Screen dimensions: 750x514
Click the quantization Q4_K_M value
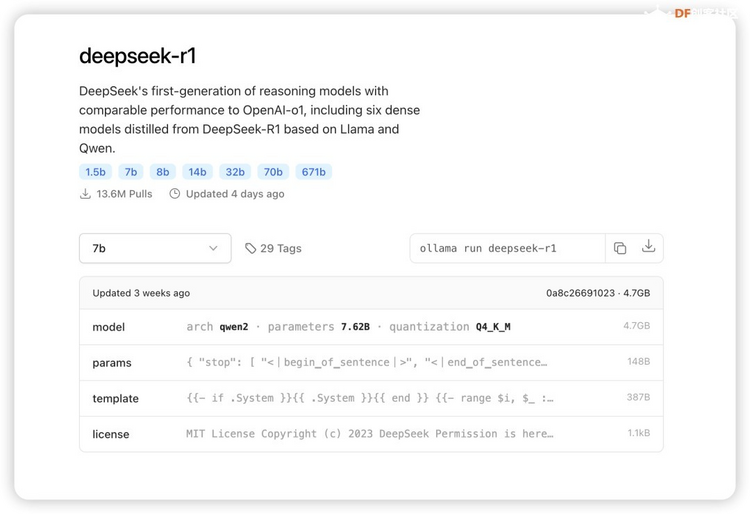tap(450, 327)
